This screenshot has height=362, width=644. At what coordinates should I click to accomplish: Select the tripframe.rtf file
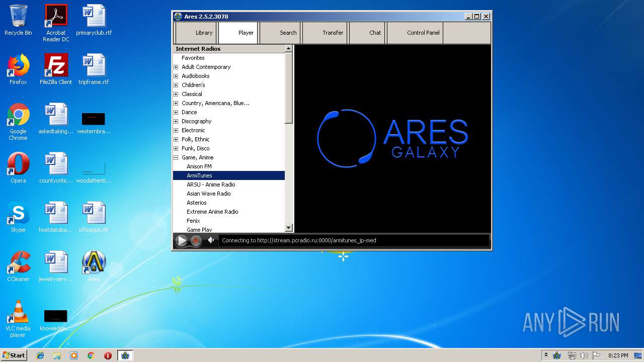tap(94, 69)
